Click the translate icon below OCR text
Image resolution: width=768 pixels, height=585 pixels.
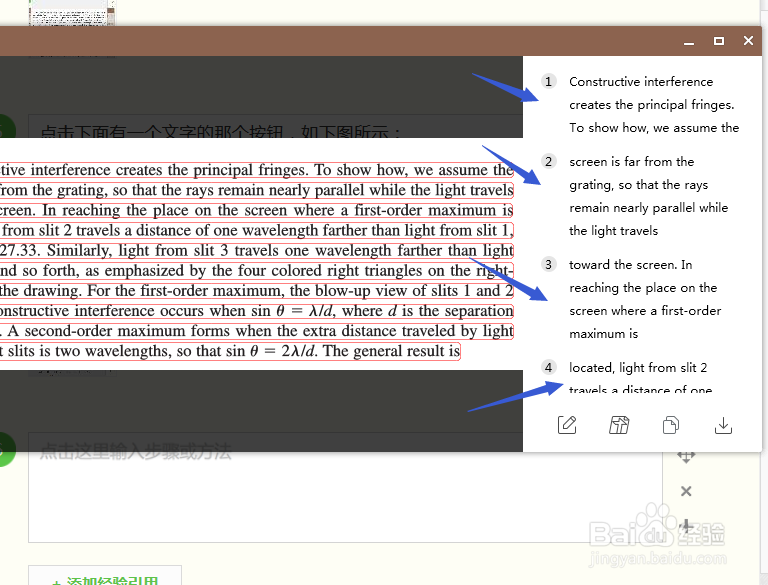pyautogui.click(x=619, y=425)
